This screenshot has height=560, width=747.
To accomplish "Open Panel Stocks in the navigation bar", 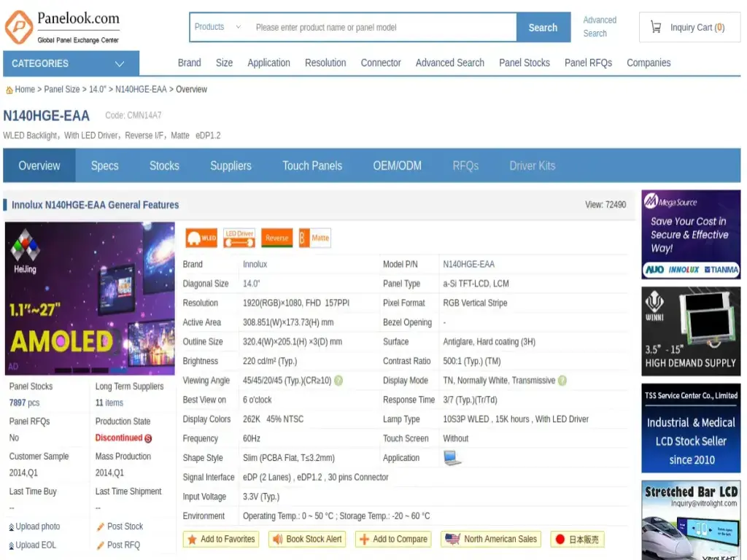I will click(524, 63).
